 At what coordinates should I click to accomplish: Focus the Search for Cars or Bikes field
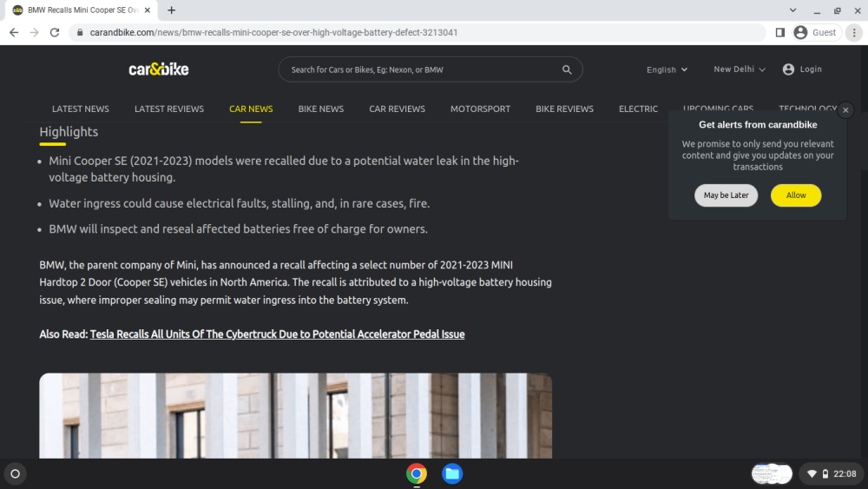[431, 69]
